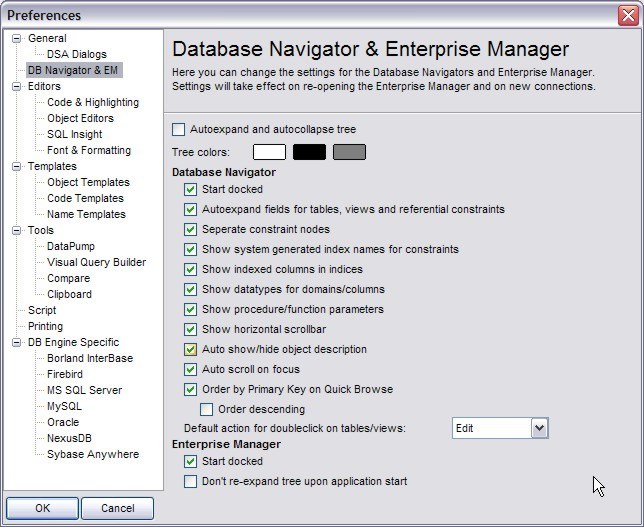Open Compare tool settings
This screenshot has width=644, height=527.
pos(69,278)
